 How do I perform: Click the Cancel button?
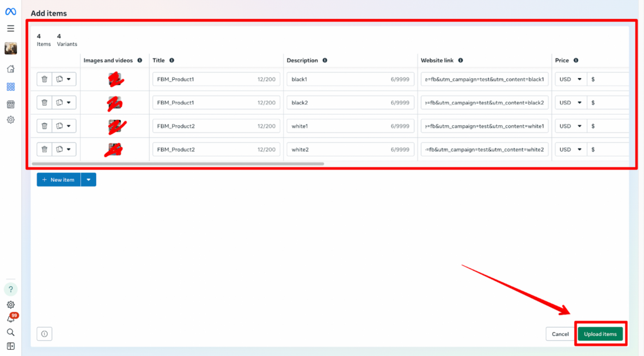tap(560, 334)
